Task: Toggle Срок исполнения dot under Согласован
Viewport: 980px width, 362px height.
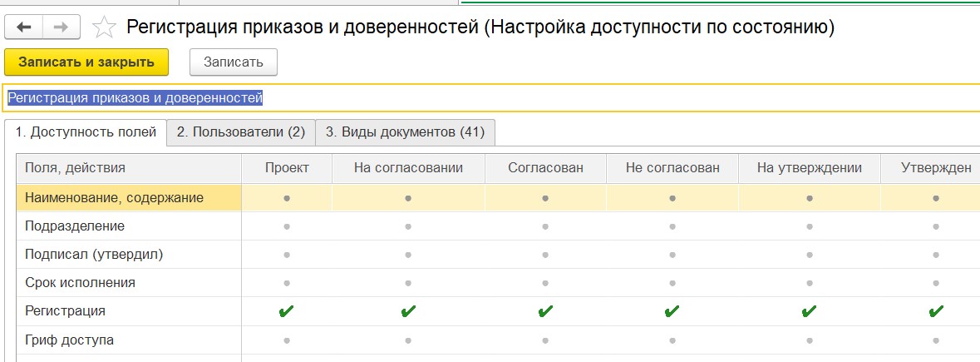Action: tap(545, 283)
